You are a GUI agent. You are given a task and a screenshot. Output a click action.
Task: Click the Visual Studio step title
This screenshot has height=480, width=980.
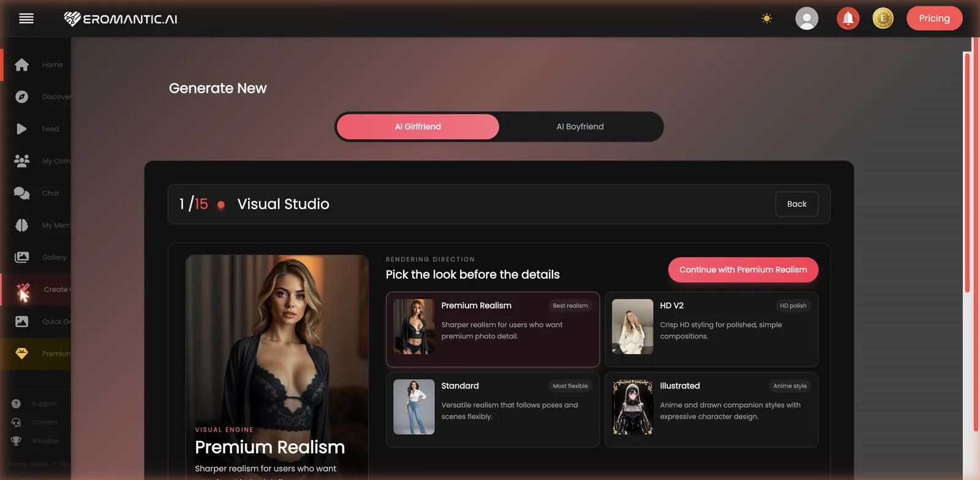point(283,204)
